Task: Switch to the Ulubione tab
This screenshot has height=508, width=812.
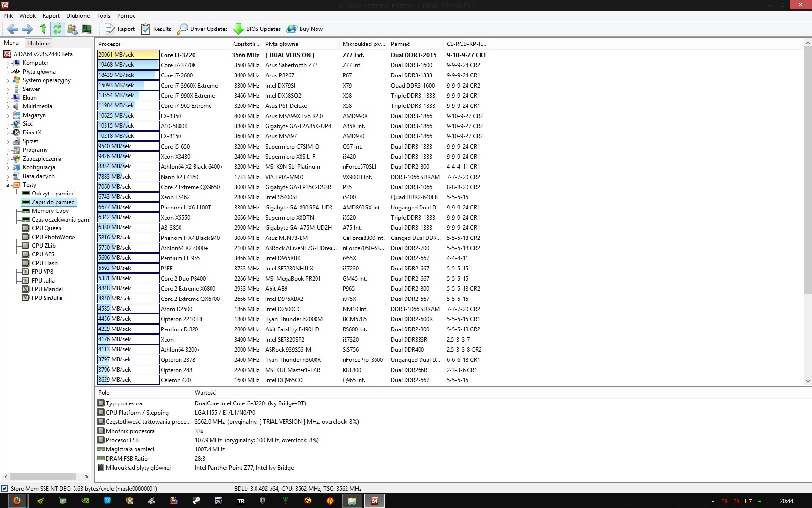Action: (x=39, y=43)
